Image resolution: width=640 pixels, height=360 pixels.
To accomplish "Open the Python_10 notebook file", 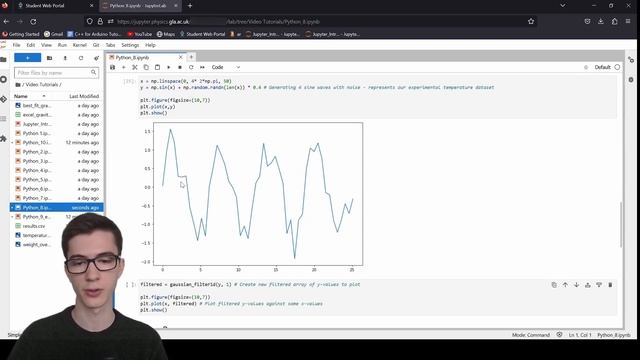I will 56,143.
